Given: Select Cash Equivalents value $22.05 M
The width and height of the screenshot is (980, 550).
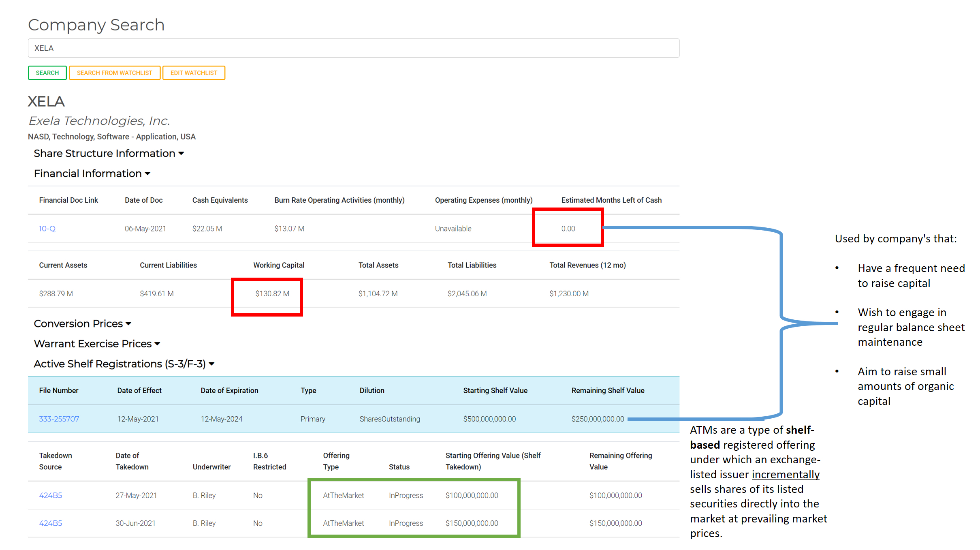Looking at the screenshot, I should (207, 229).
